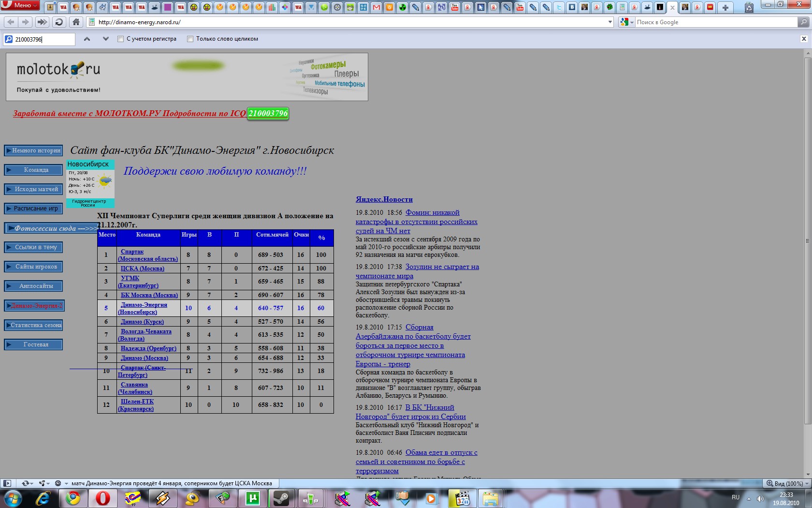Close the find-in-page bar

tap(804, 39)
